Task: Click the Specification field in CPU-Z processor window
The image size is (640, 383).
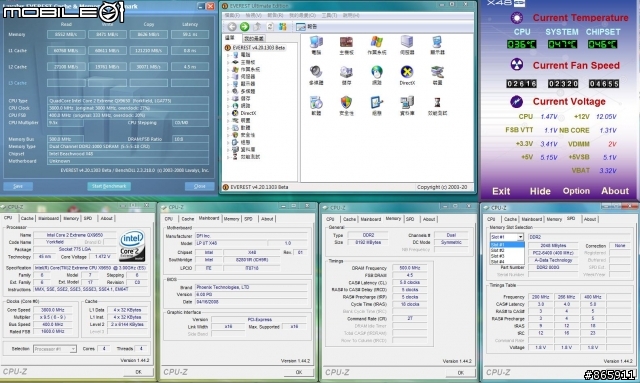Action: pos(92,268)
